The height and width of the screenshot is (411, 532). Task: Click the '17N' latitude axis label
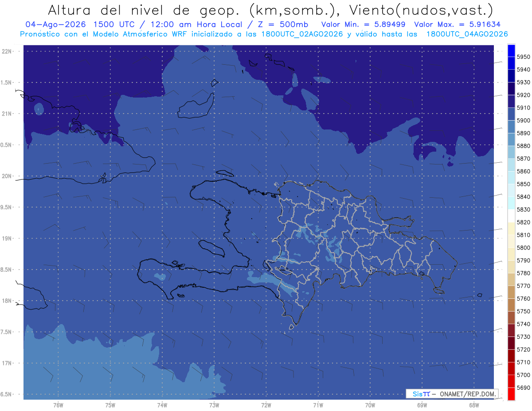coord(7,363)
